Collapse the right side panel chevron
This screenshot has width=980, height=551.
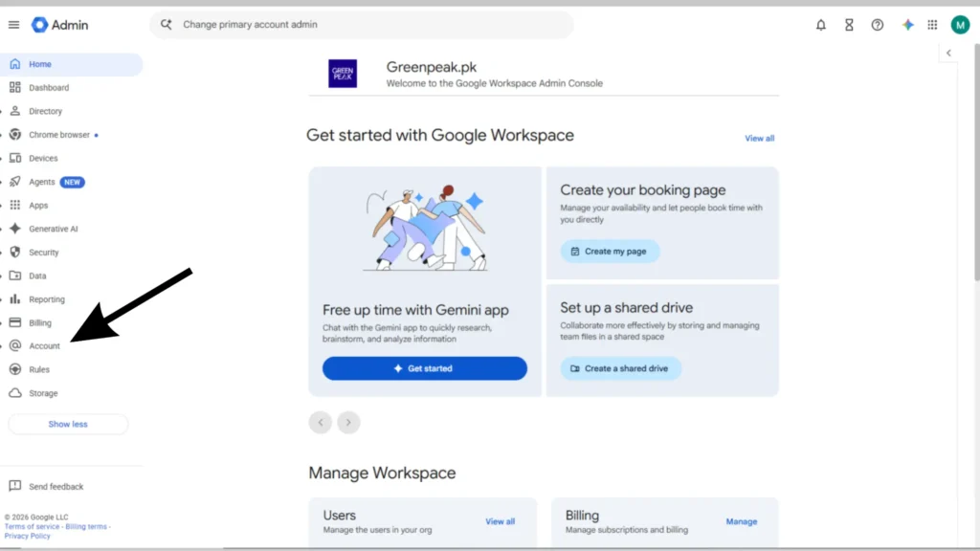pos(948,54)
